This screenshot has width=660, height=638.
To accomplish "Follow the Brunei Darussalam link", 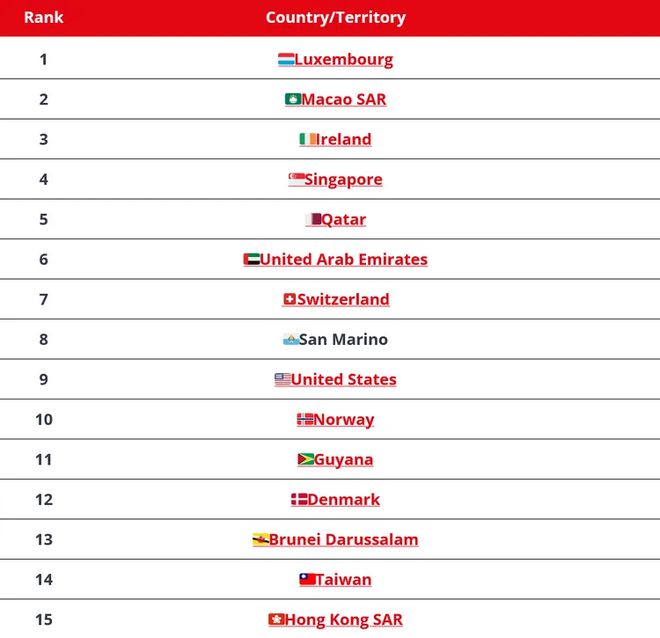I will click(343, 540).
